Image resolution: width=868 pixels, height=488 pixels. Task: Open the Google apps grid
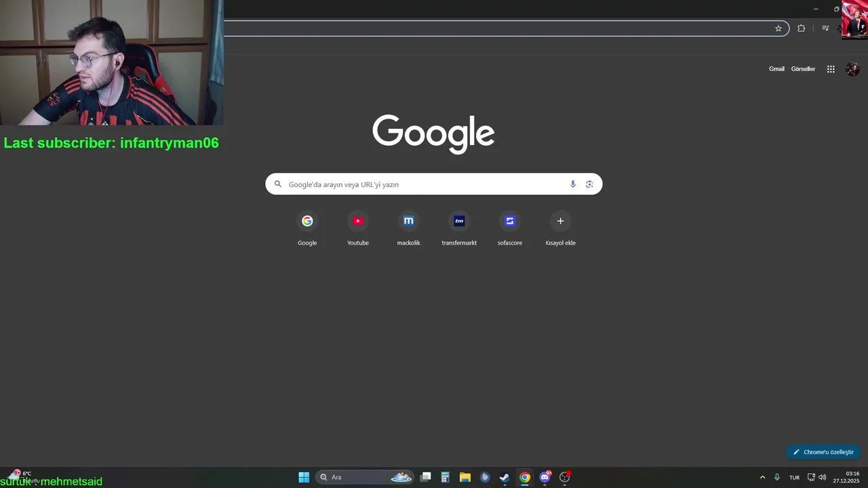tap(831, 69)
